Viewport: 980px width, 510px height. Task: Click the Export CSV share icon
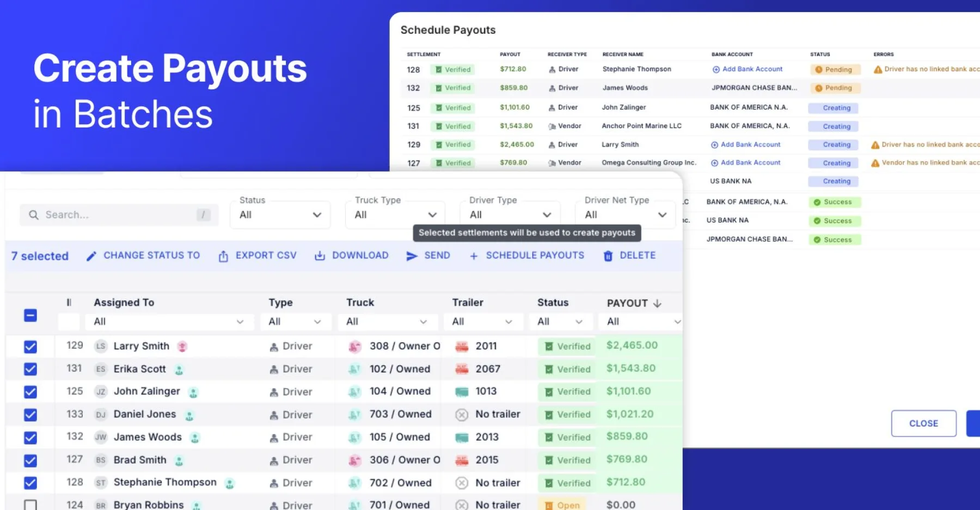[223, 256]
